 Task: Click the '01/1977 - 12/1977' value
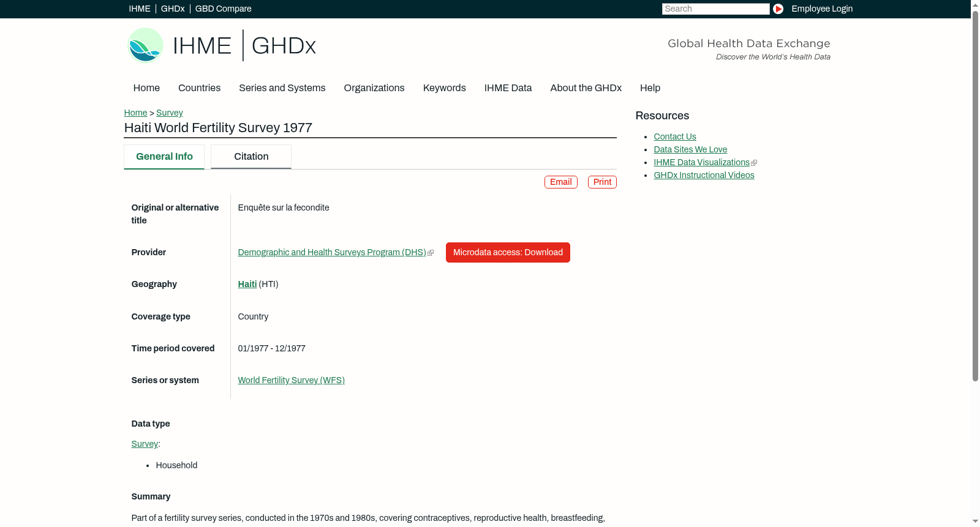tap(272, 348)
